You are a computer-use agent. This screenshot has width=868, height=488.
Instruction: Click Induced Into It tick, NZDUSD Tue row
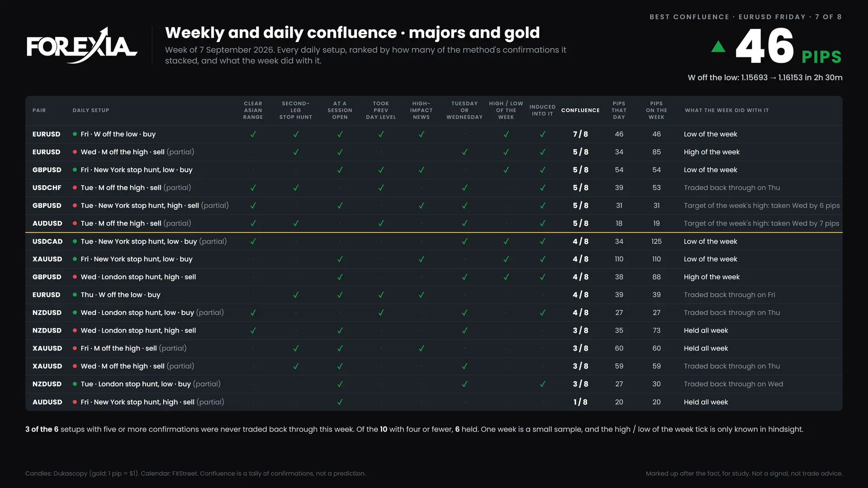542,384
